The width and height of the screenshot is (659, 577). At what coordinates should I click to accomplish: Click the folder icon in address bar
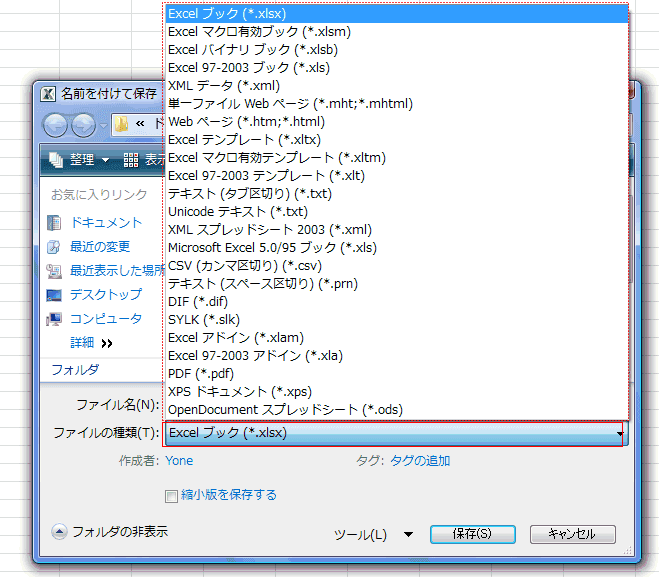(121, 124)
